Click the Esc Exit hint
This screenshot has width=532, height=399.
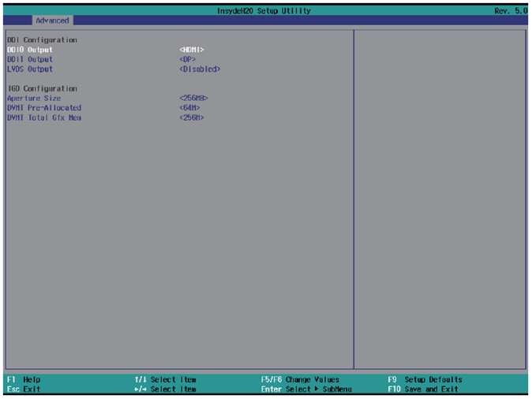(x=24, y=390)
